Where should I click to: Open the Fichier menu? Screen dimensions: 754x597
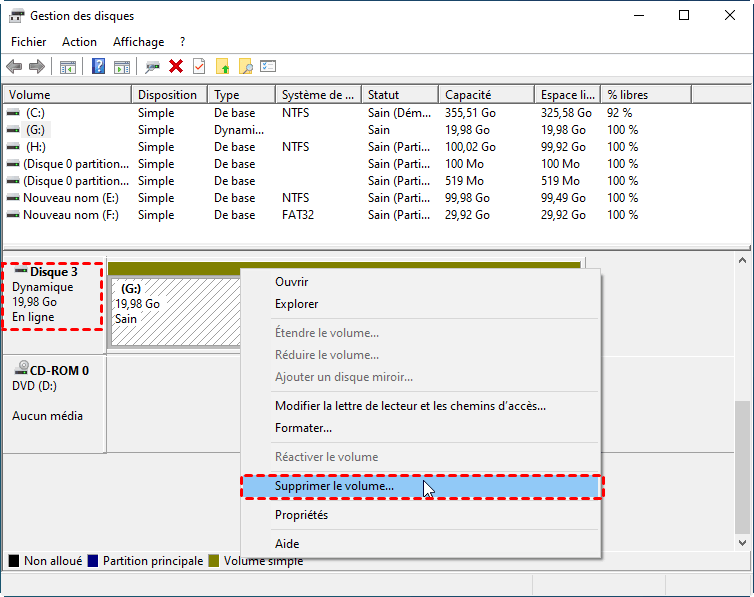coord(29,42)
